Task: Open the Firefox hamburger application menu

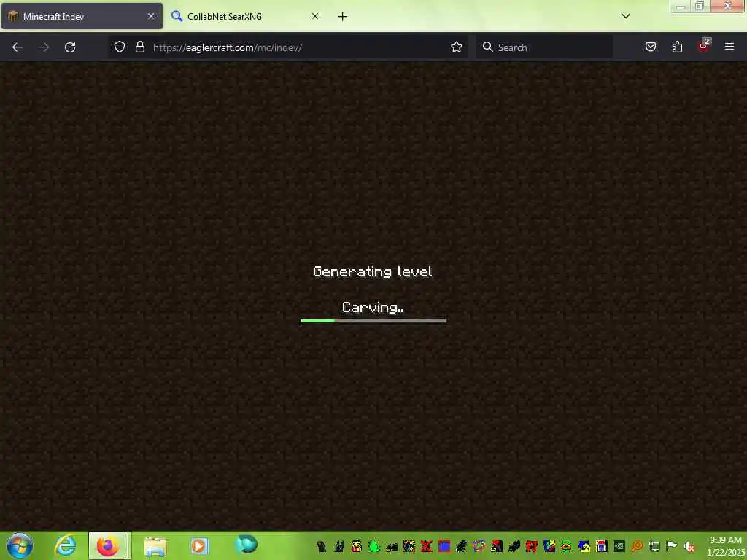Action: 729,47
